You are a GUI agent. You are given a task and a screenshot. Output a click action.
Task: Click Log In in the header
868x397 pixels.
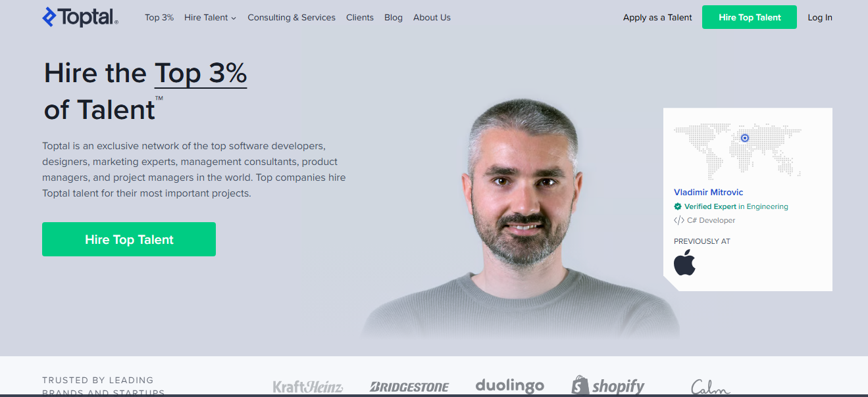point(820,18)
